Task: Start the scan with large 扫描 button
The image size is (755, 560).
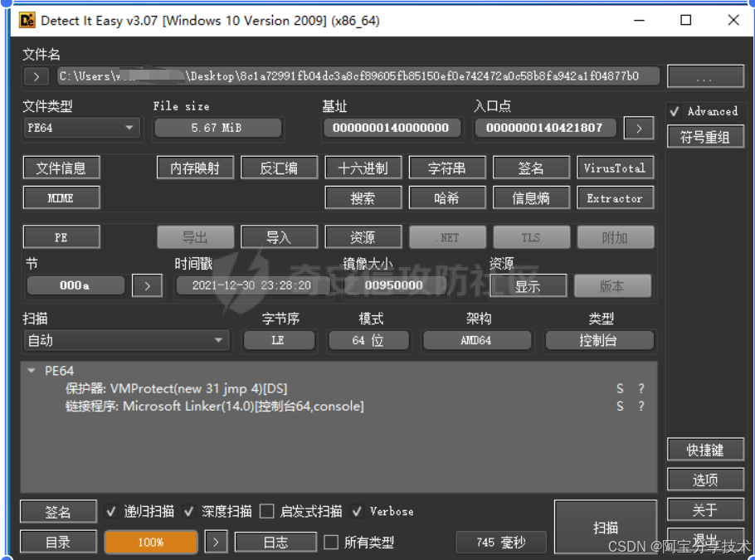Action: [606, 528]
